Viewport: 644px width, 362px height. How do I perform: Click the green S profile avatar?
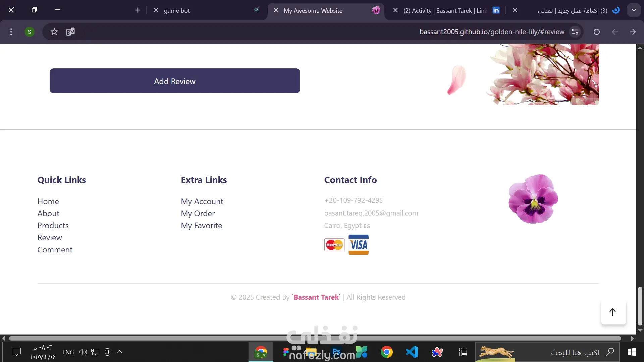point(30,32)
